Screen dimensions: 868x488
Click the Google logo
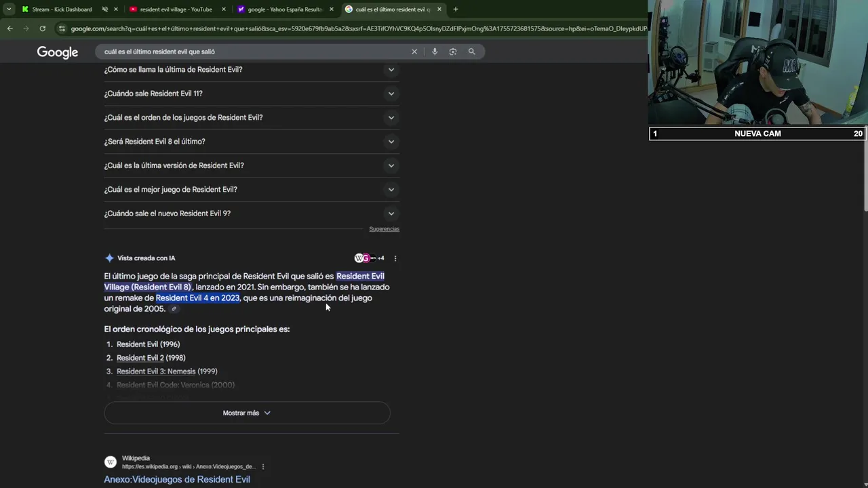[58, 52]
